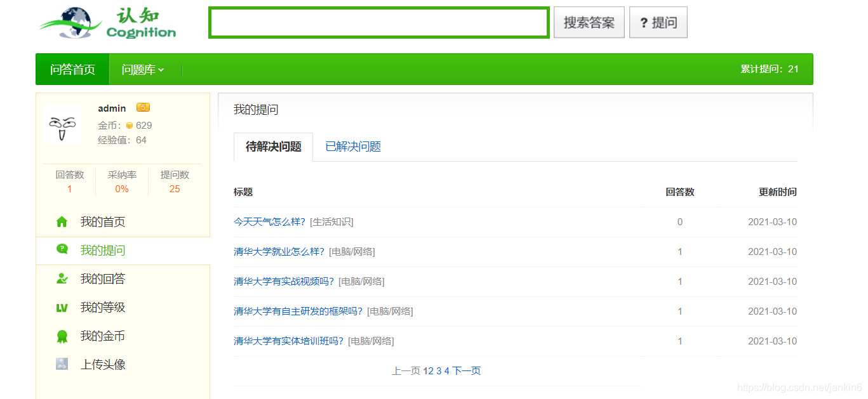Expand the 问题库 dropdown menu
The height and width of the screenshot is (399, 868).
tap(141, 69)
